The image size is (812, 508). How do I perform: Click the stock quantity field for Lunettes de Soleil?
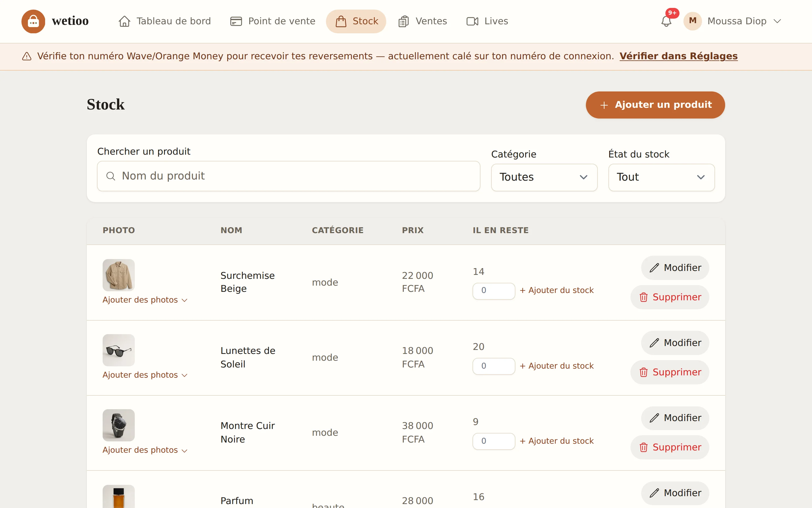(494, 366)
